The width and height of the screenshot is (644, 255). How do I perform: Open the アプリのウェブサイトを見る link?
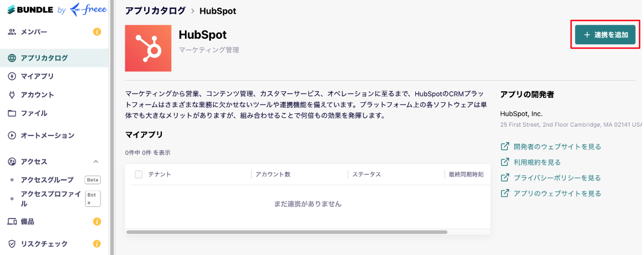click(557, 193)
